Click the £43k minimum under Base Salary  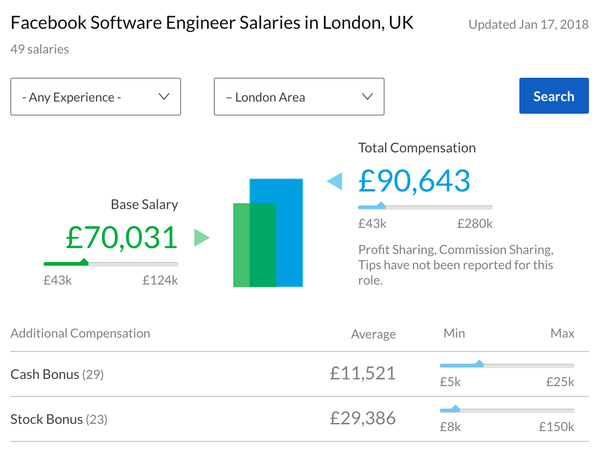point(58,281)
